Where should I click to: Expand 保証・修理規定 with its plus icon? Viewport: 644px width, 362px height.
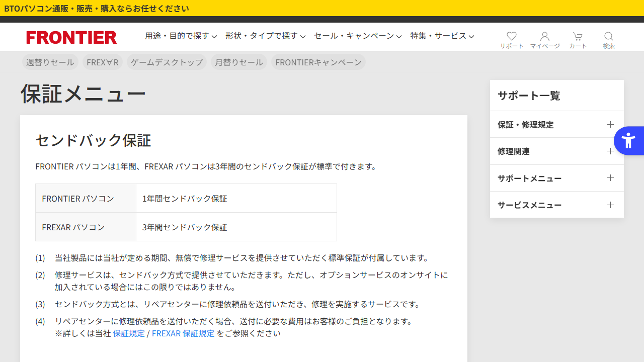[x=610, y=124]
